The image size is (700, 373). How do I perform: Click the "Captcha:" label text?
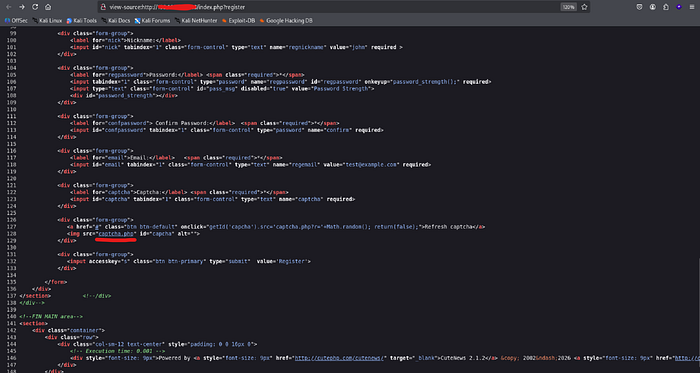[x=148, y=192]
